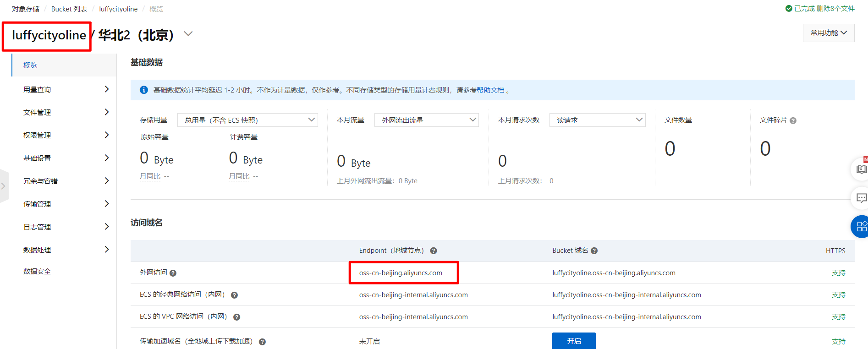Open the 读请求 dropdown
868x349 pixels.
pos(598,120)
